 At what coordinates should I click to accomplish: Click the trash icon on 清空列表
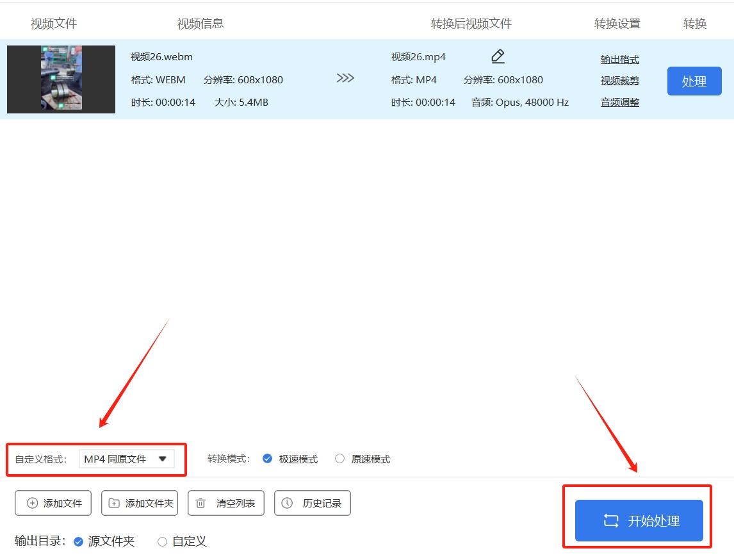[x=200, y=503]
